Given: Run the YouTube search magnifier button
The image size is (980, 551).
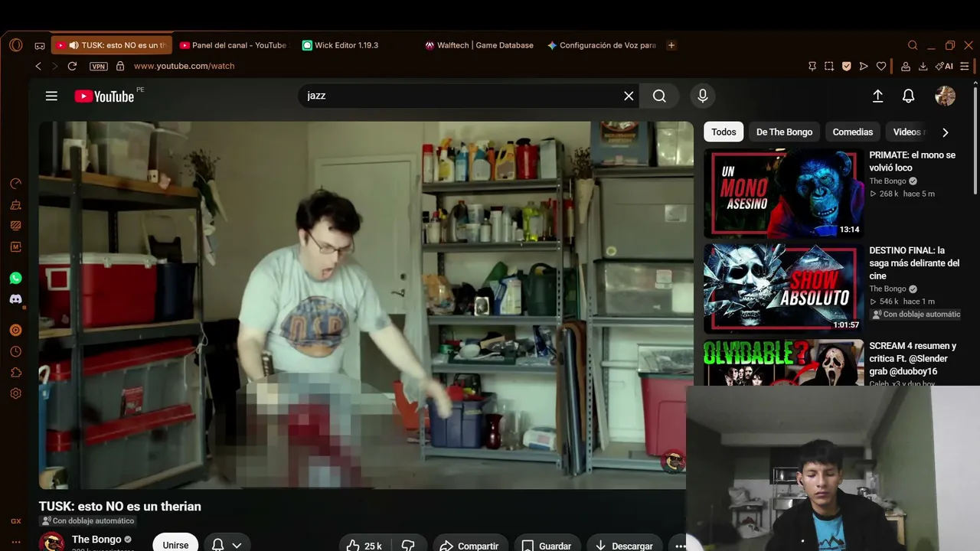Looking at the screenshot, I should pyautogui.click(x=659, y=96).
